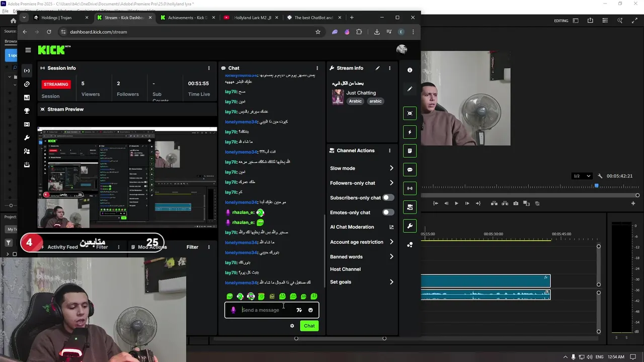
Task: Open a new Chrome tab
Action: click(352, 18)
